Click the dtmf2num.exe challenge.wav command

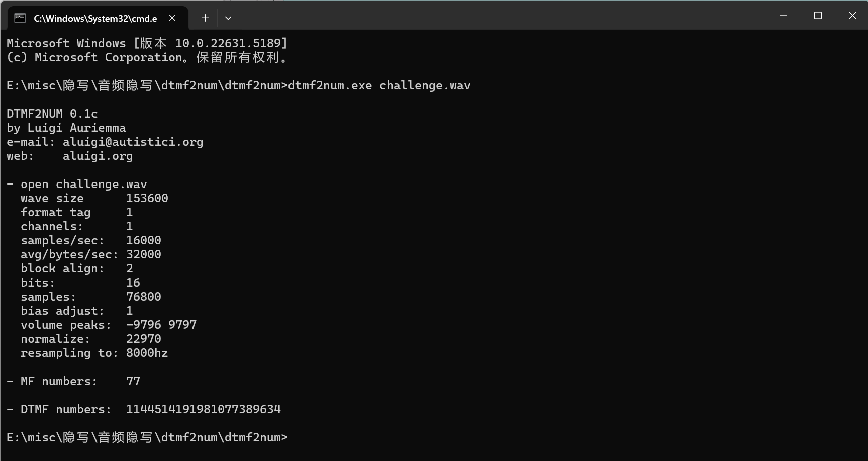click(x=379, y=85)
